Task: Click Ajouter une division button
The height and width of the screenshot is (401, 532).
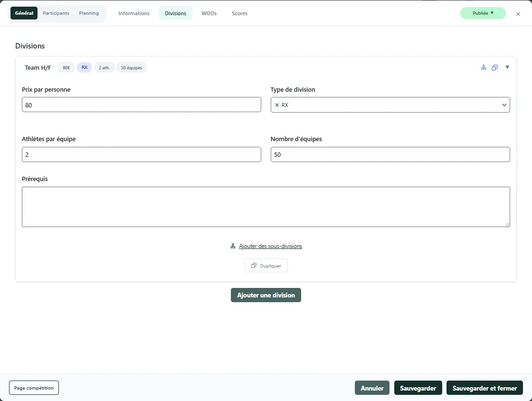Action: tap(266, 295)
